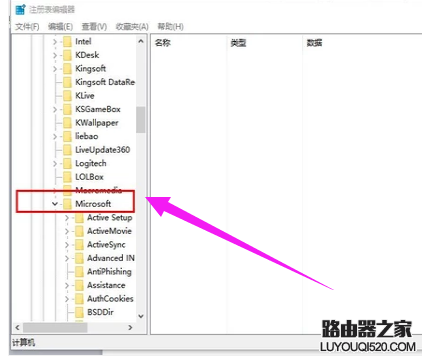The height and width of the screenshot is (360, 422).
Task: Click the ActiveMovie folder icon
Action: [x=79, y=231]
